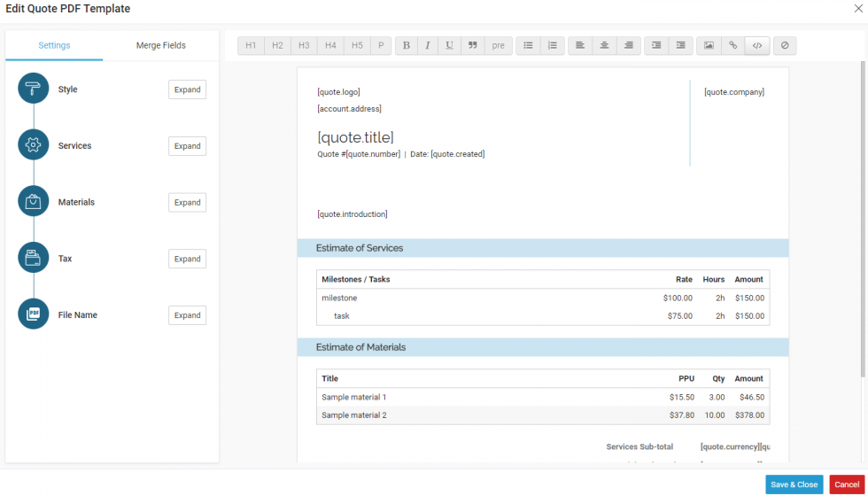868x496 pixels.
Task: Insert a blockquote
Action: point(473,45)
